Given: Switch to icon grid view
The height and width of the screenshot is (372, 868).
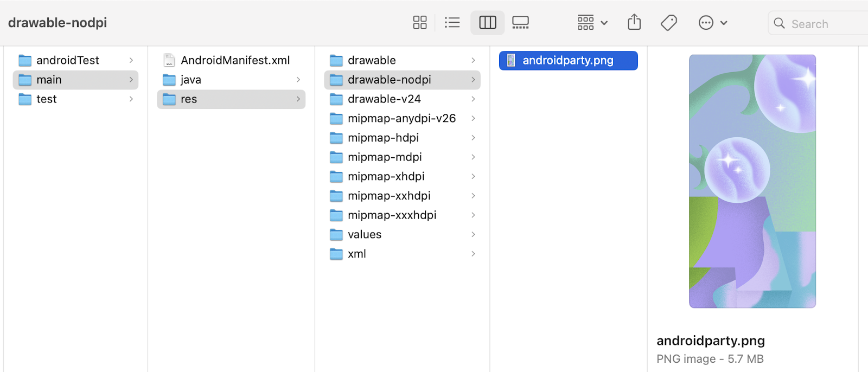Looking at the screenshot, I should pyautogui.click(x=420, y=23).
